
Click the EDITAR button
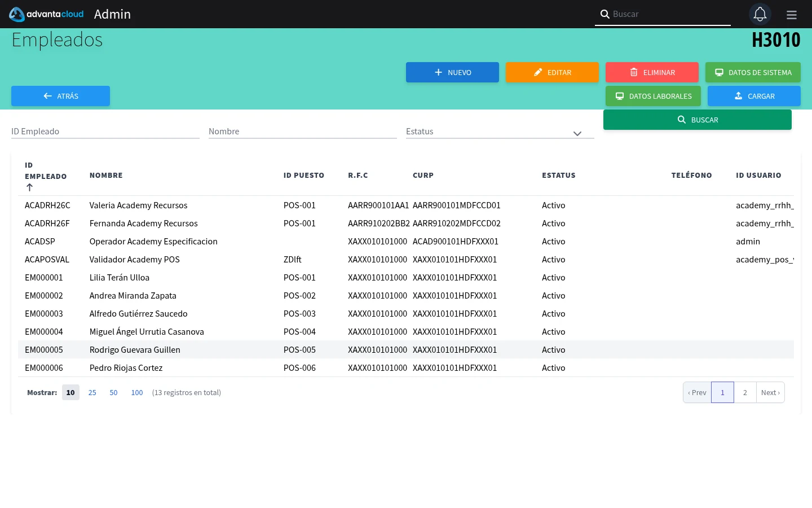[552, 72]
